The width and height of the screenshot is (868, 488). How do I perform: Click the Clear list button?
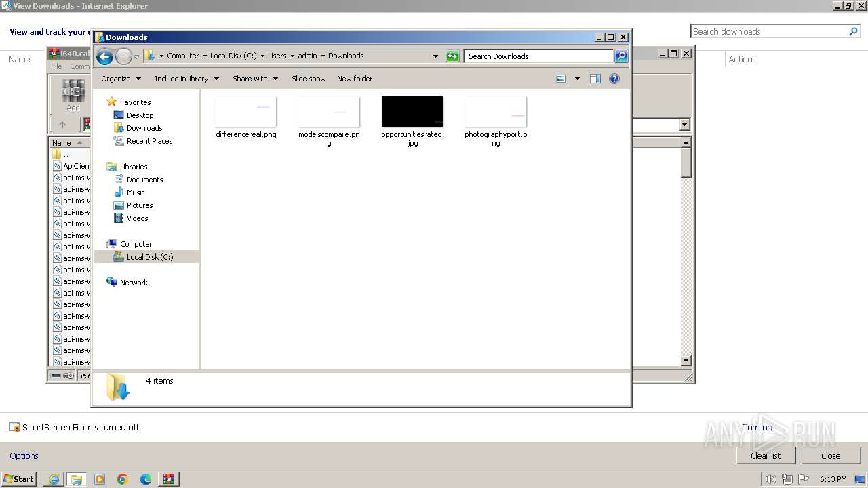click(x=766, y=455)
